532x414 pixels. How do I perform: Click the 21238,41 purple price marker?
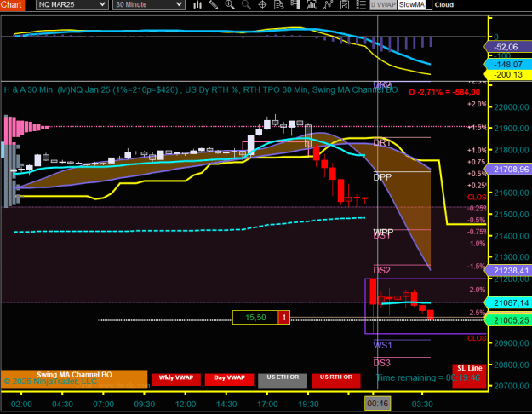[508, 270]
